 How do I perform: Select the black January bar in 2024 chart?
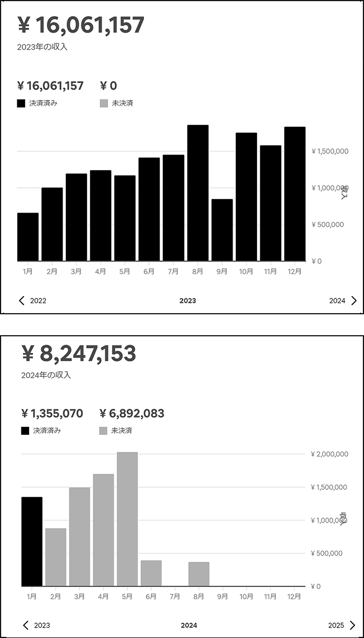(x=32, y=541)
